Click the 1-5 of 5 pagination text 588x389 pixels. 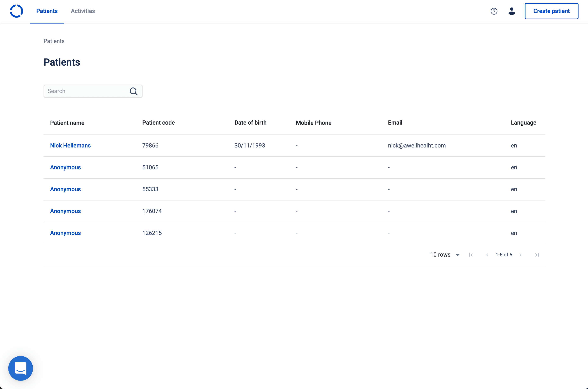[504, 255]
